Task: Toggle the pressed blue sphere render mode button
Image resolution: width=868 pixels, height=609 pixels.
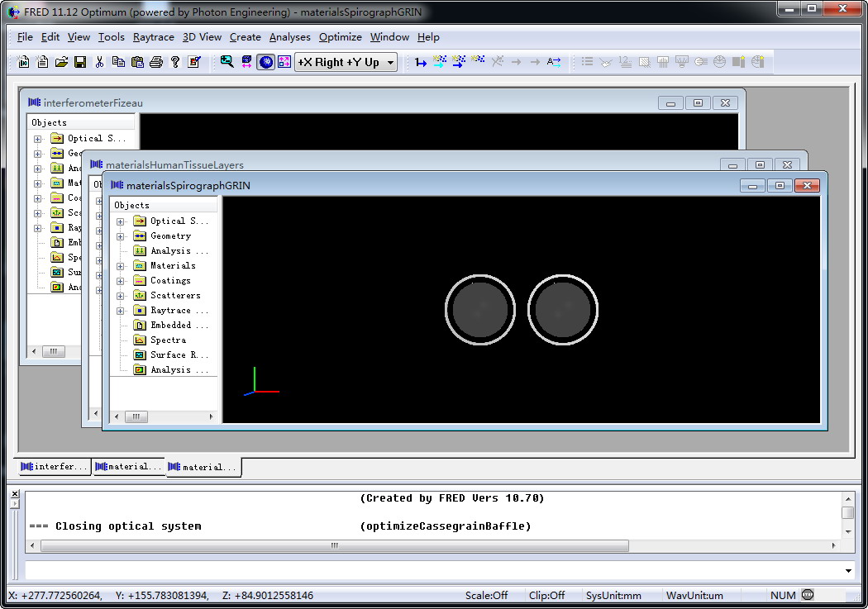Action: [x=265, y=62]
